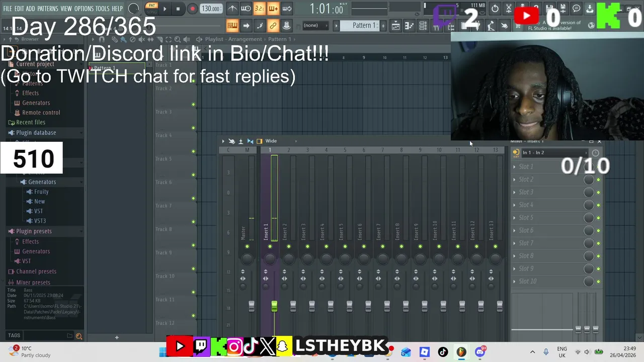The image size is (644, 362).
Task: Toggle step editing mode icon
Action: tap(259, 26)
